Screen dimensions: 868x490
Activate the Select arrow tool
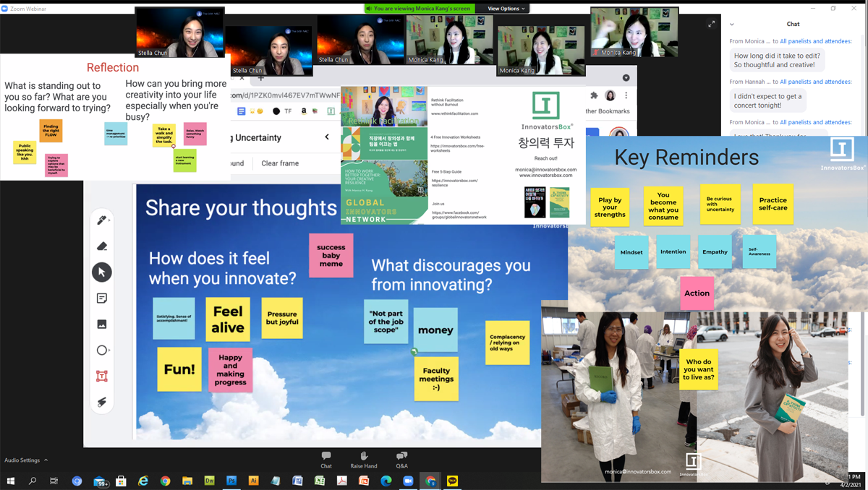coord(102,272)
